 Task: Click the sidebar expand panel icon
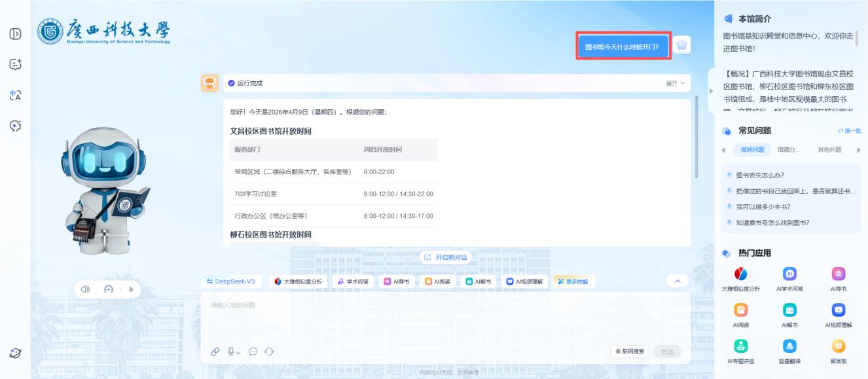[x=15, y=34]
